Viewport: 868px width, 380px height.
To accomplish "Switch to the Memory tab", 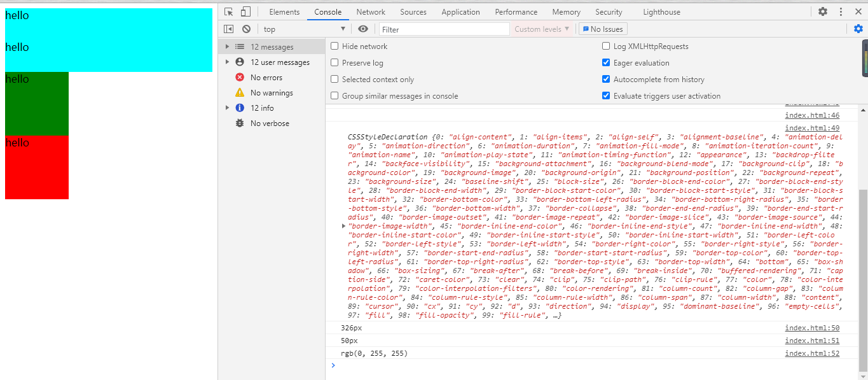I will point(566,12).
